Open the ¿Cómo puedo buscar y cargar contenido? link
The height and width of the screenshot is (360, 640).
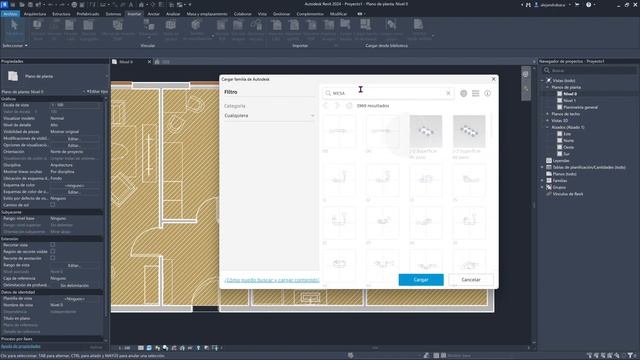[272, 280]
